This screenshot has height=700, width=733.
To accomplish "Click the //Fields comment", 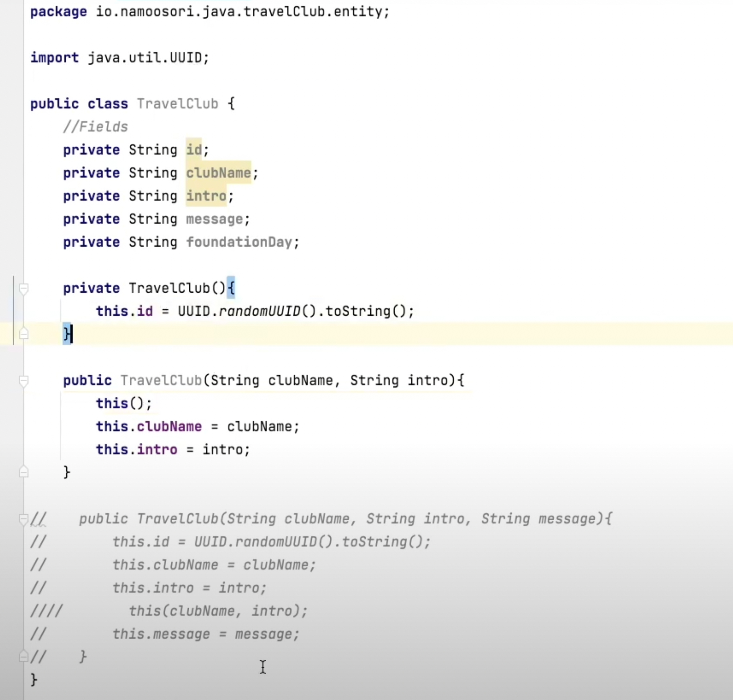I will click(95, 127).
